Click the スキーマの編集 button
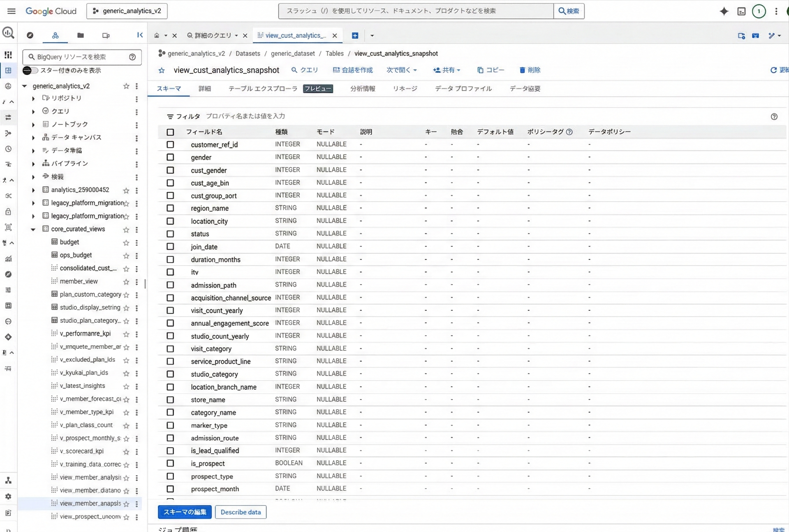Image resolution: width=789 pixels, height=532 pixels. click(185, 512)
